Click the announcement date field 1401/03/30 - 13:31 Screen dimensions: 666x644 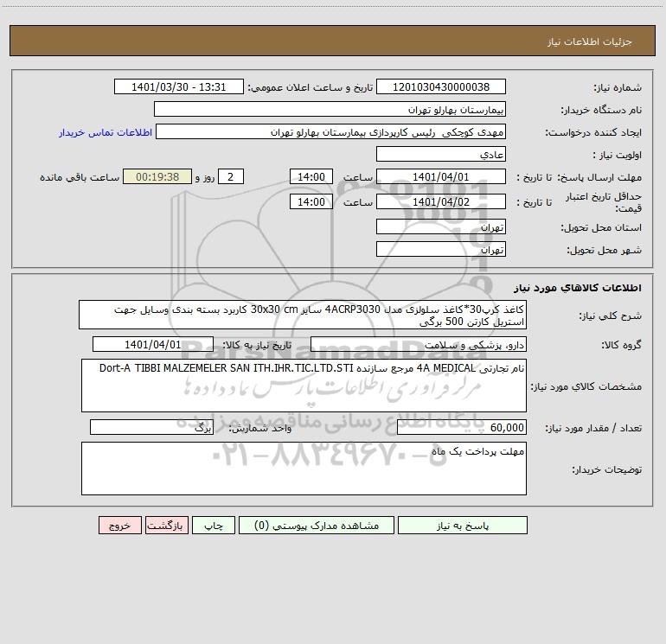click(x=179, y=87)
